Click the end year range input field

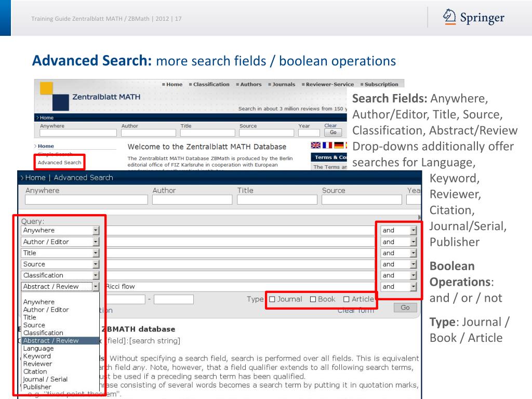coord(174,299)
